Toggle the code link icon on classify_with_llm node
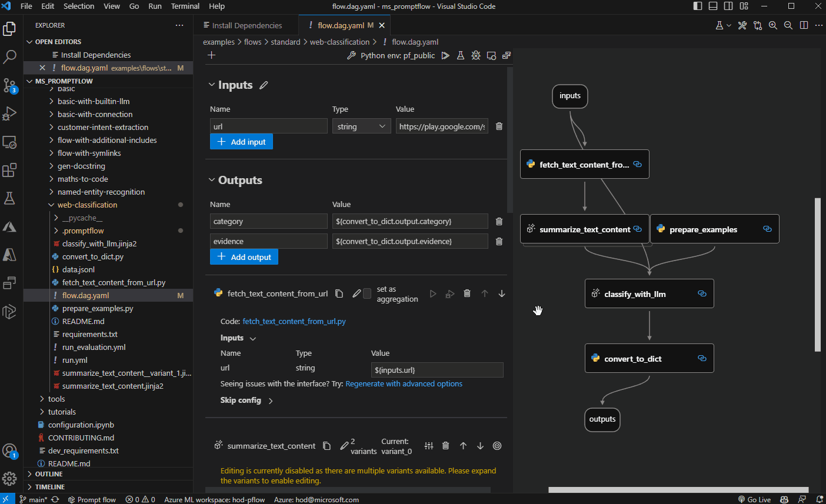Image resolution: width=826 pixels, height=504 pixels. 702,293
